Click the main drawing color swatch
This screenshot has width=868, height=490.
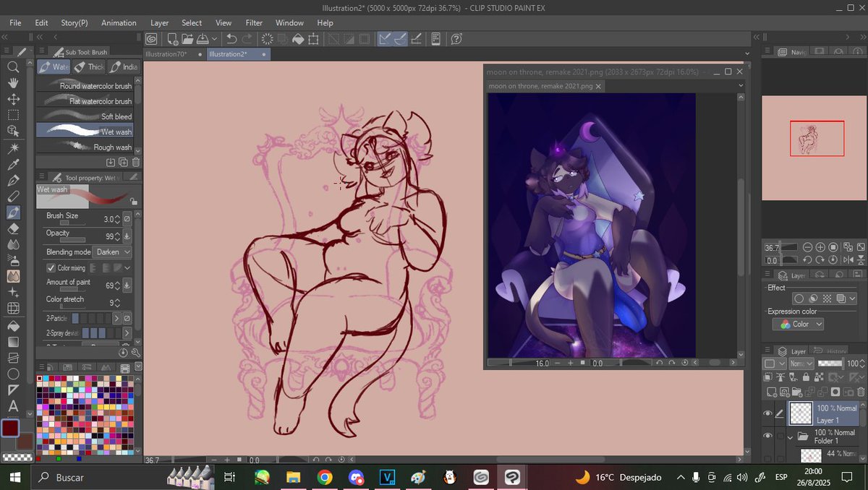10,428
